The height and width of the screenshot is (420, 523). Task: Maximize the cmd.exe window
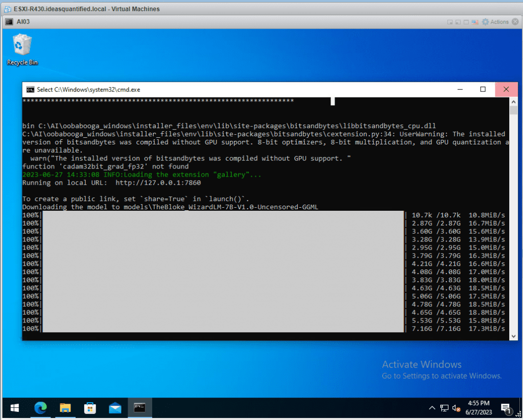click(x=483, y=89)
